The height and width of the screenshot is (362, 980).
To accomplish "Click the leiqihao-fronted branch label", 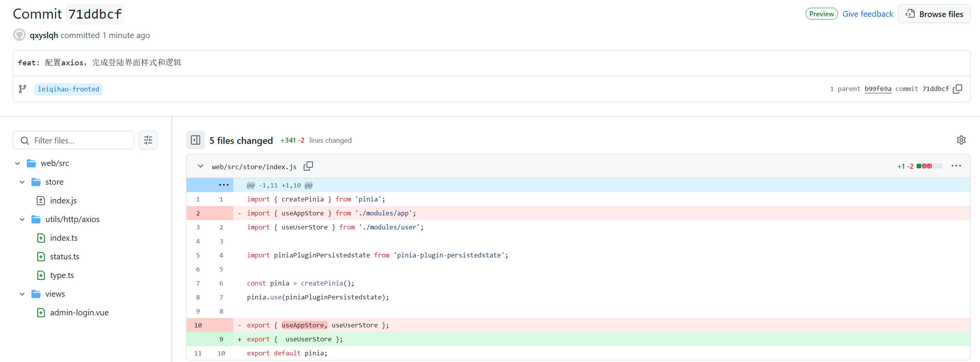I will click(x=68, y=89).
